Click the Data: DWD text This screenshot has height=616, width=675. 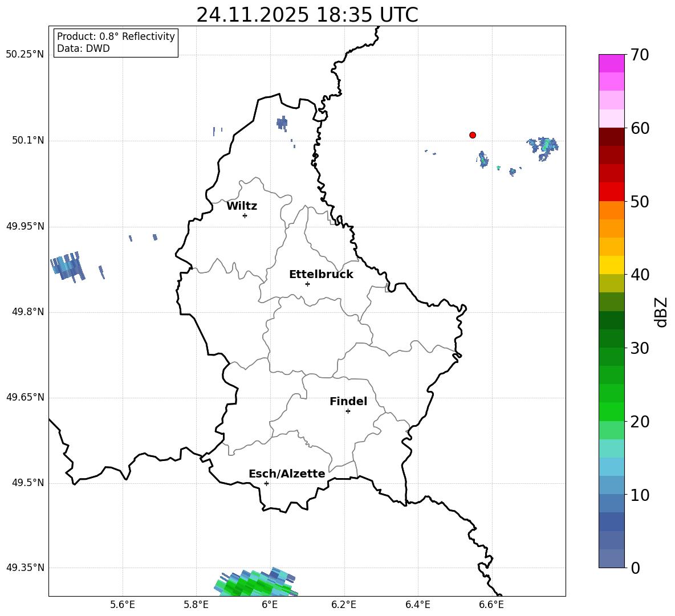point(83,48)
